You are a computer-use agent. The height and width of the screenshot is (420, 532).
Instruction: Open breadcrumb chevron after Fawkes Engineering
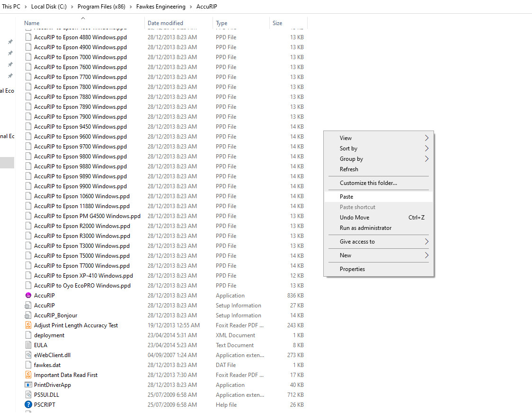pos(191,7)
